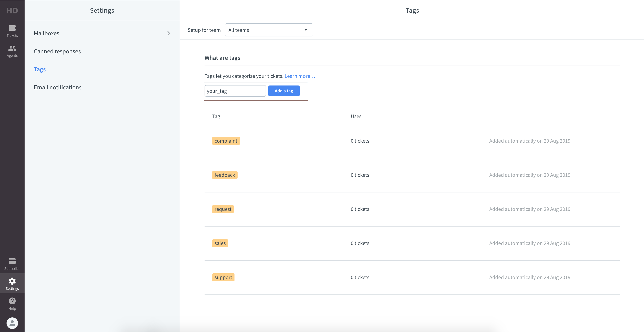Select Tags settings item

(x=102, y=69)
